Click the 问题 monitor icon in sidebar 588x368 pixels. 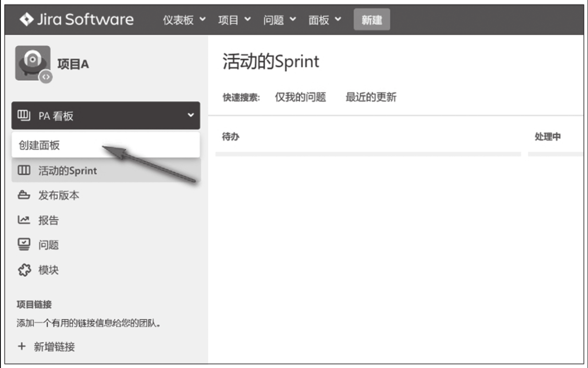coord(24,245)
